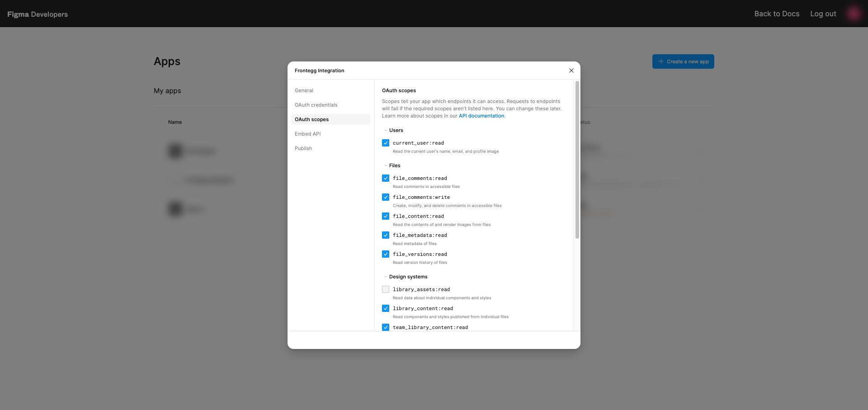Image resolution: width=868 pixels, height=410 pixels.
Task: Uncheck library_content:read scope
Action: tap(386, 308)
